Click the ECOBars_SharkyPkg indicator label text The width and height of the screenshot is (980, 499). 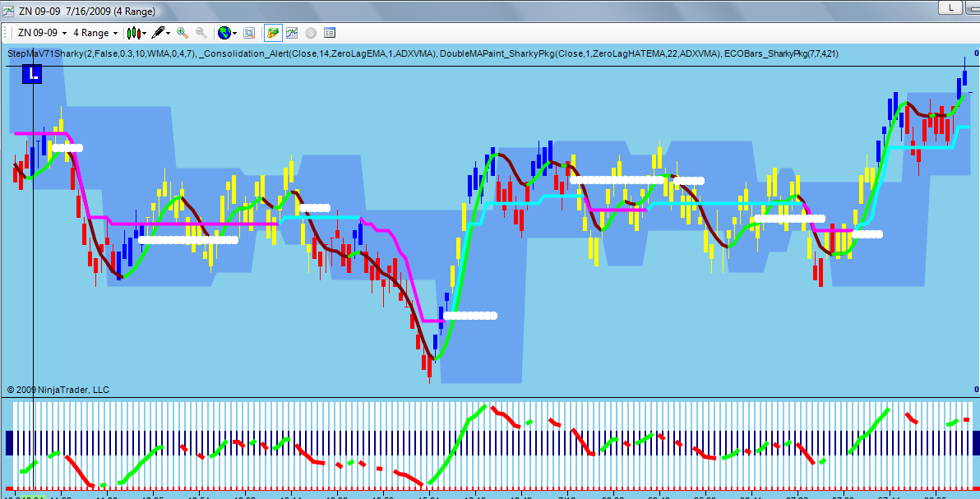click(x=781, y=54)
